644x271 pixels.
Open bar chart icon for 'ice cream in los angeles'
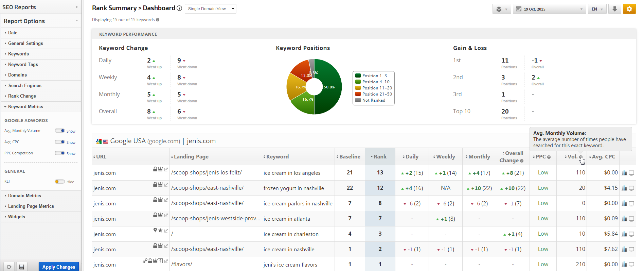click(624, 173)
